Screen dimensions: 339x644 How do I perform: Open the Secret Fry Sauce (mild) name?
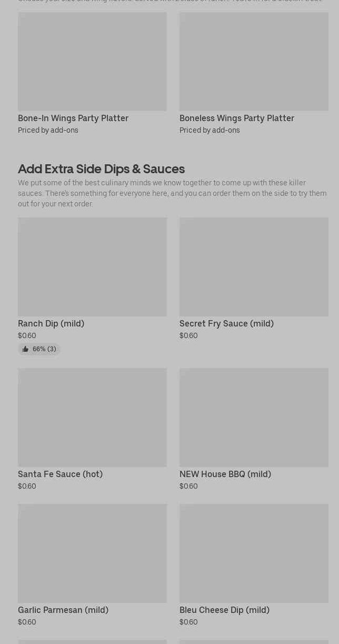(226, 323)
